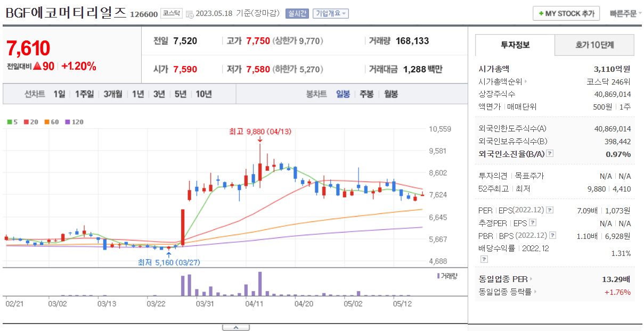Click help icon next to PBR BPS(2022.12)
Image resolution: width=644 pixels, height=331 pixels.
(552, 236)
